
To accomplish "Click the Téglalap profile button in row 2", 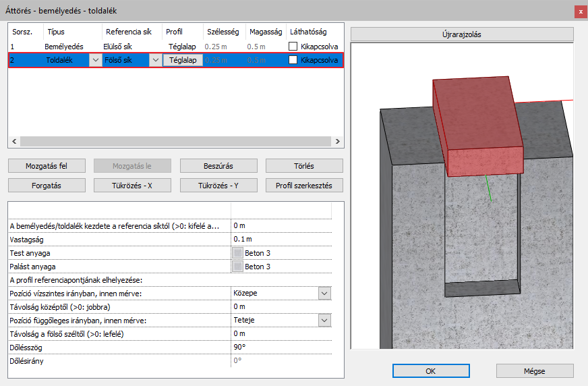I will 183,60.
